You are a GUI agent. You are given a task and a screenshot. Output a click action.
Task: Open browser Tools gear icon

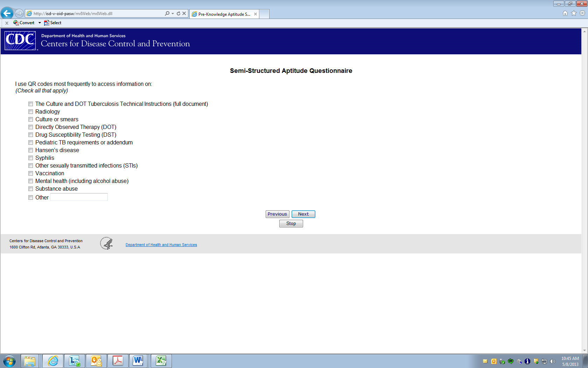click(582, 13)
